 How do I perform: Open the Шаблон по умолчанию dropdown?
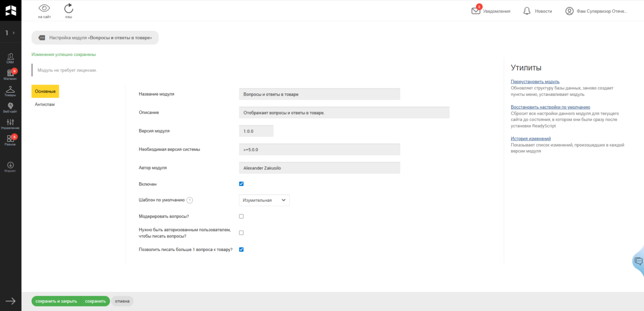[x=264, y=200]
